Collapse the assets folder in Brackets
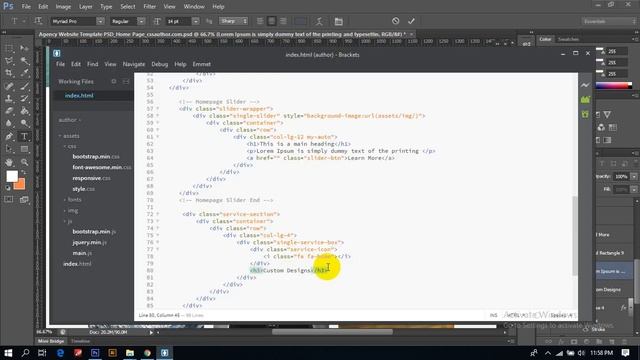 (x=60, y=136)
